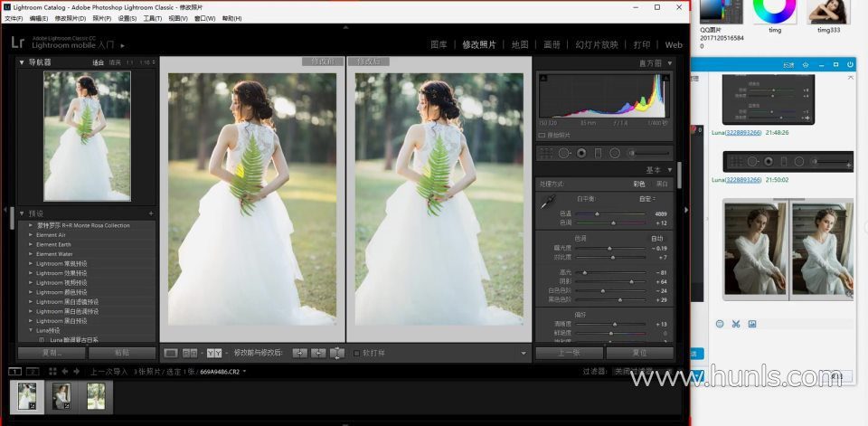The image size is (868, 426).
Task: Open the 视图(V) menu
Action: pos(178,18)
